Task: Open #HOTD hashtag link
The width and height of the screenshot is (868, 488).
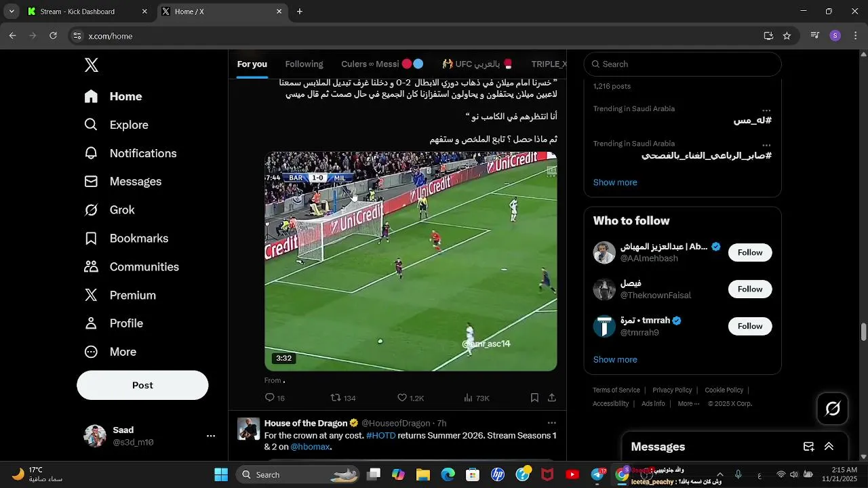Action: click(x=380, y=435)
